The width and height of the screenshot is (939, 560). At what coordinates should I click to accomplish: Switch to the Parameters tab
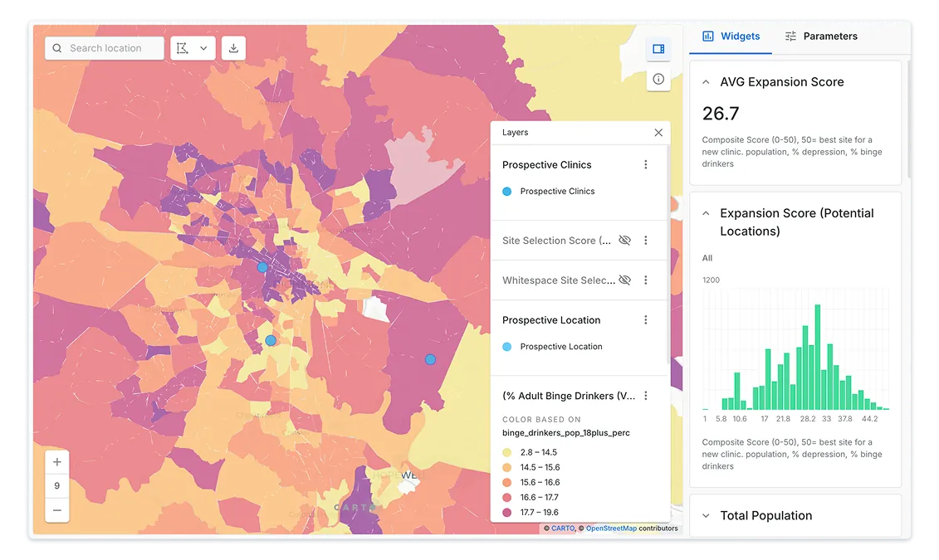(x=820, y=37)
